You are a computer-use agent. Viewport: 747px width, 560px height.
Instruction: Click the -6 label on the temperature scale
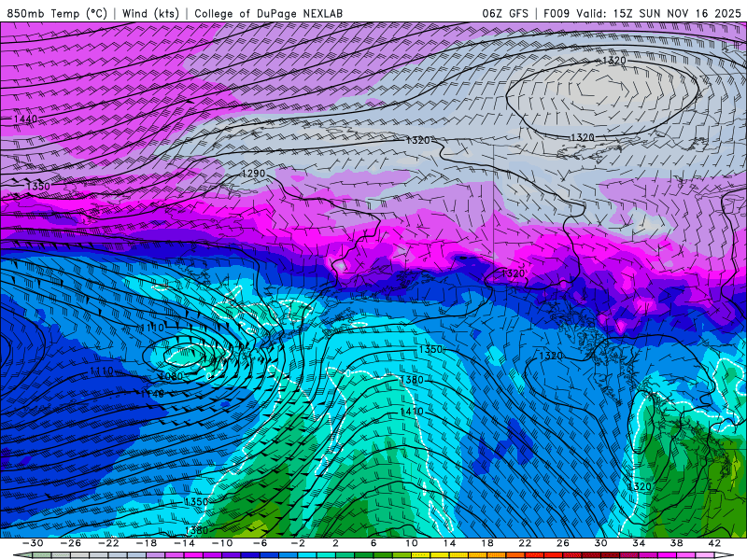(261, 543)
